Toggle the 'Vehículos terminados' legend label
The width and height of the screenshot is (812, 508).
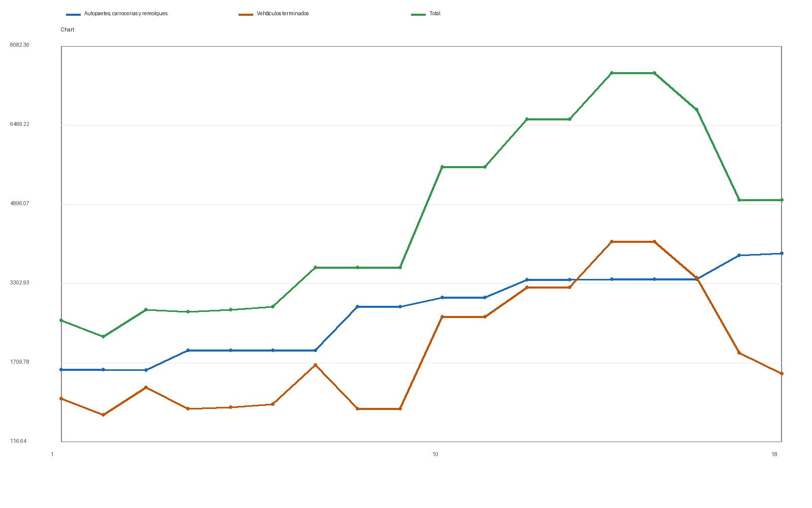coord(283,14)
